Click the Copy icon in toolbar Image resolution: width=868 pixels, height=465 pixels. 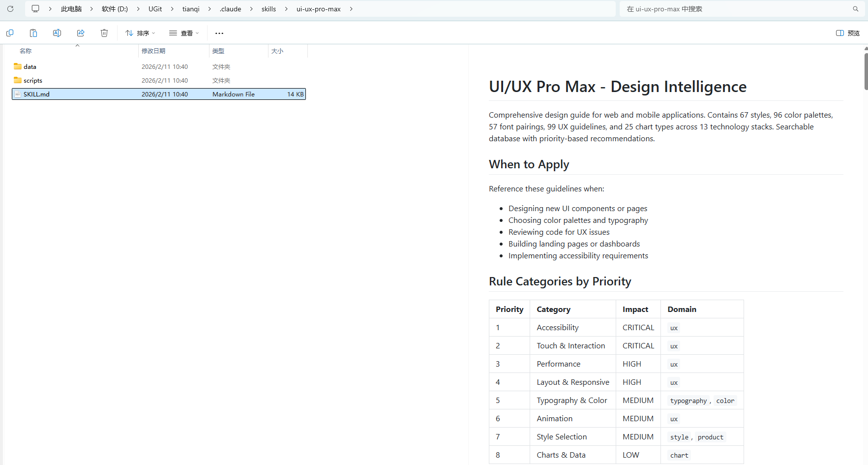(10, 33)
